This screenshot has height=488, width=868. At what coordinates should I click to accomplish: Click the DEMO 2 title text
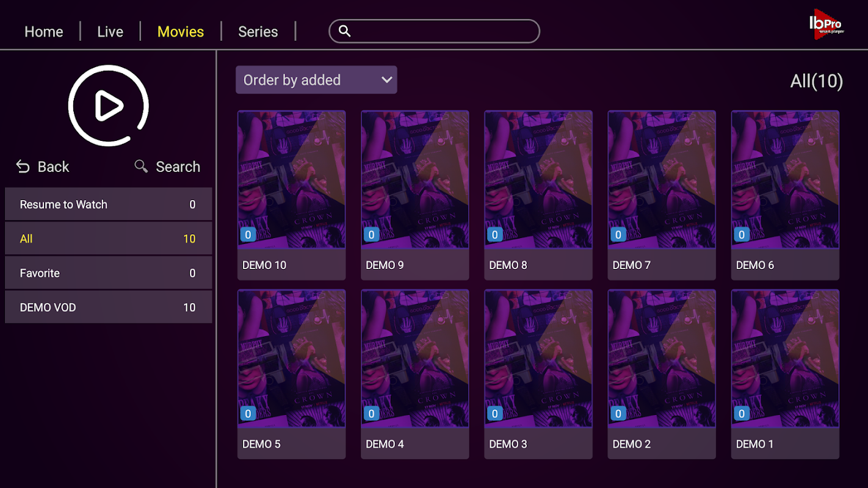(631, 444)
